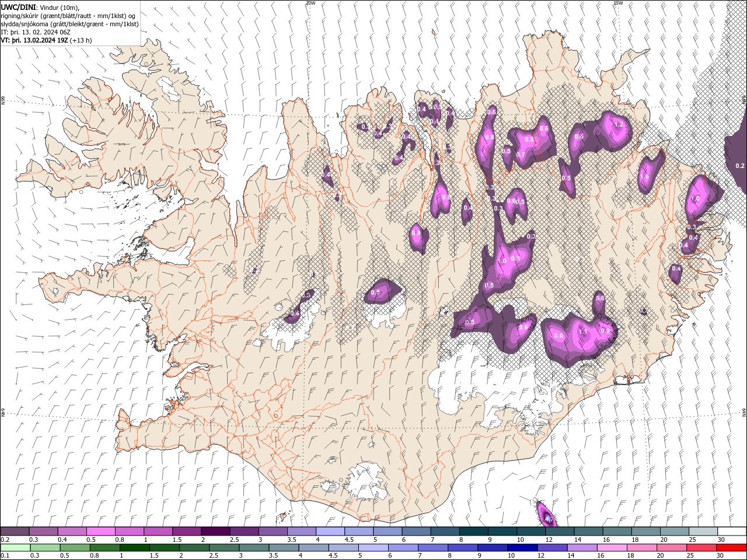Click the bright pink 0.5–0.8 snow legend swatch

[100, 531]
